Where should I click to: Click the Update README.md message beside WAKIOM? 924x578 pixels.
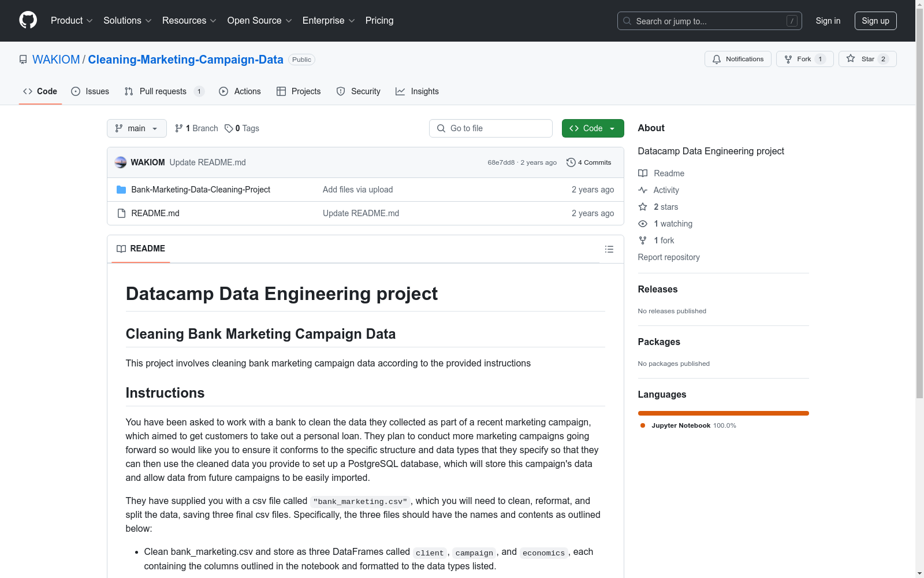point(207,162)
